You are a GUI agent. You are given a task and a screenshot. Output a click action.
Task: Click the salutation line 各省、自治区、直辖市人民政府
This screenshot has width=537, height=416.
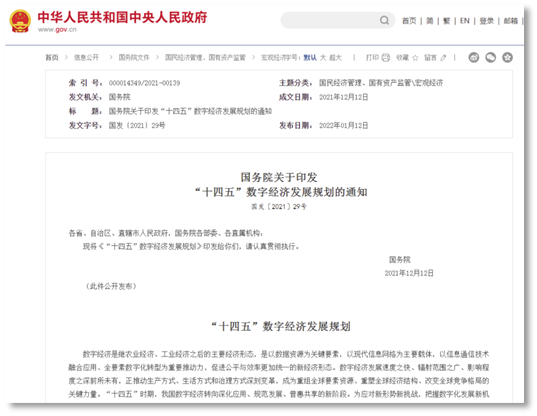click(x=166, y=233)
